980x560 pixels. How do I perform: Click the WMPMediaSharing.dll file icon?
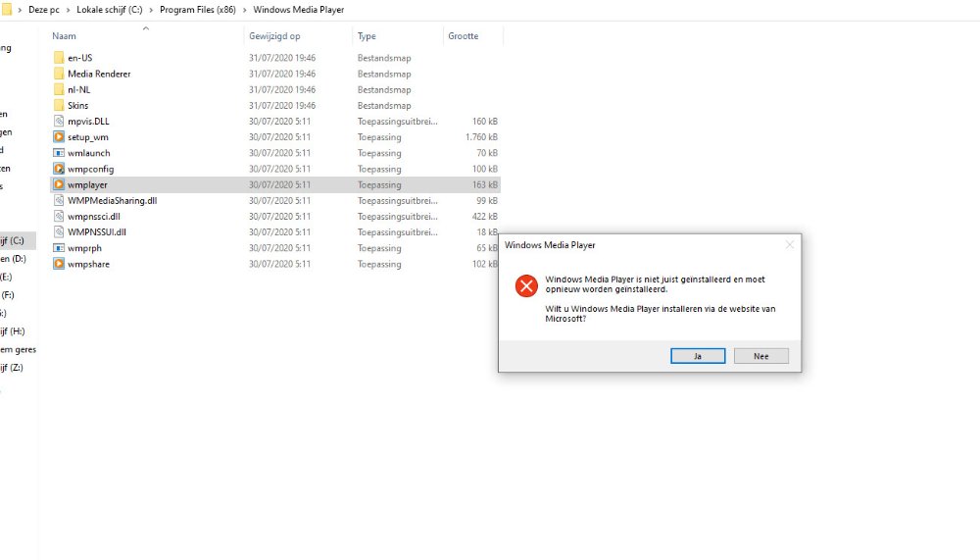[x=59, y=200]
